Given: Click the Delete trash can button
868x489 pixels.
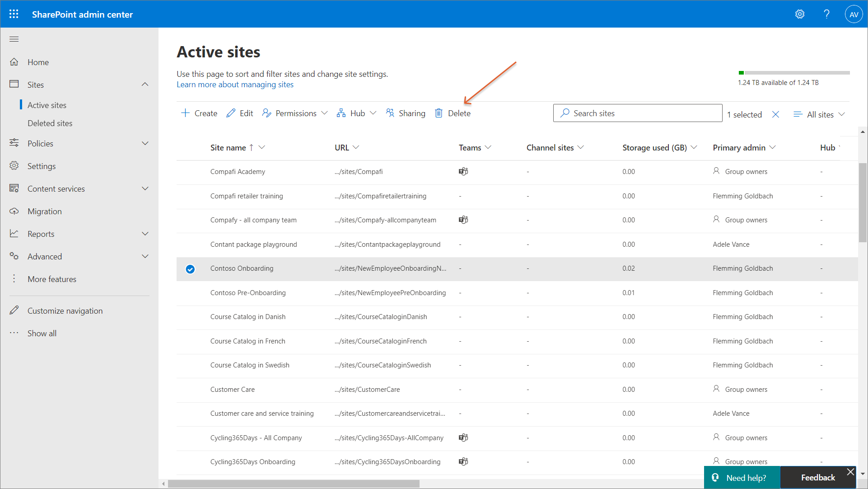Looking at the screenshot, I should [x=453, y=113].
